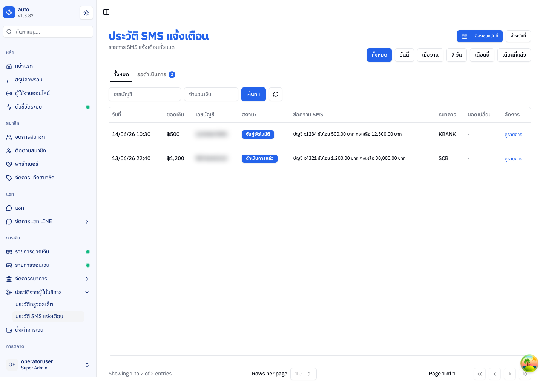
Task: Click the home icon beside หน้าแรก
Action: 9,66
